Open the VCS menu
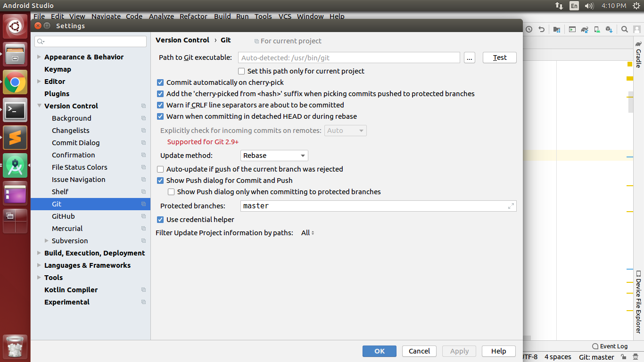 285,16
